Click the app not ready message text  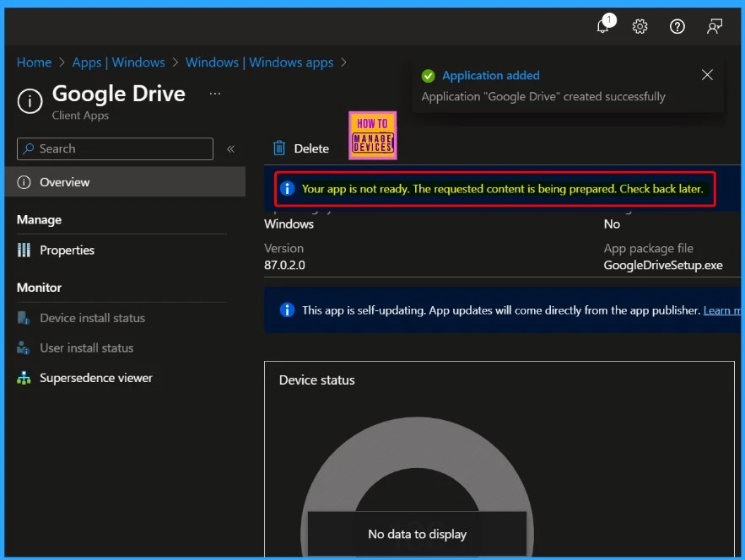(502, 189)
